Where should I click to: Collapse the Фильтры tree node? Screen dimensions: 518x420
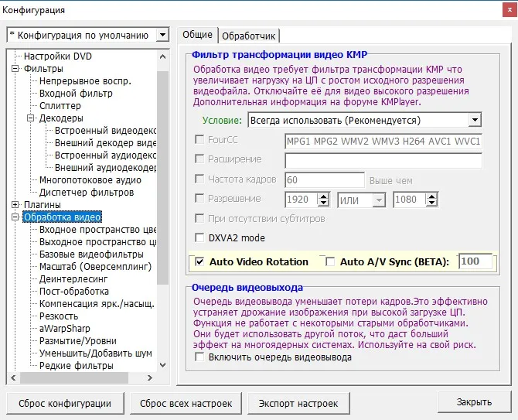(15, 69)
